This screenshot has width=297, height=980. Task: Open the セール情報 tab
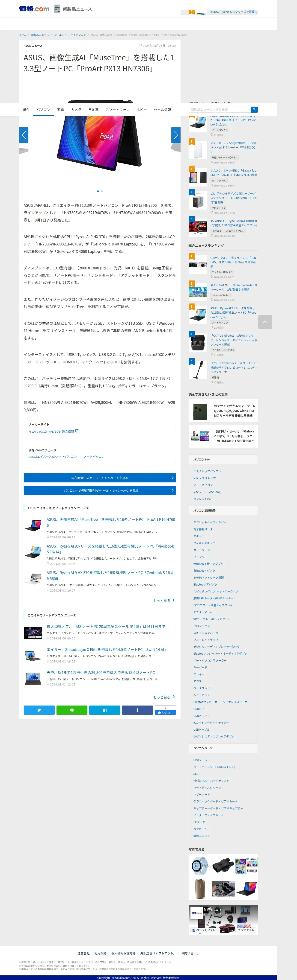pos(163,110)
